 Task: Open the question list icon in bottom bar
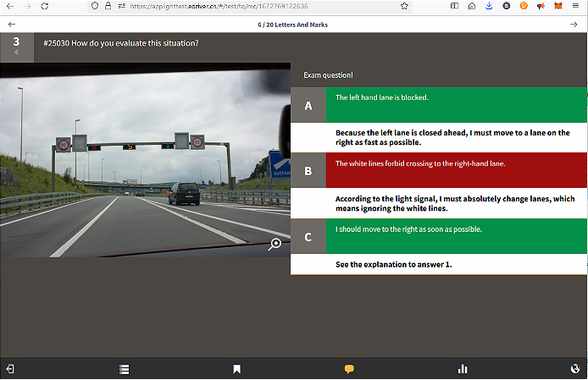click(x=125, y=370)
